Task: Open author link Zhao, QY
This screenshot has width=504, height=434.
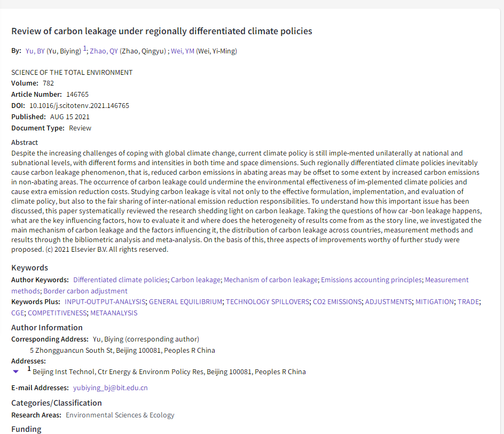Action: 104,51
